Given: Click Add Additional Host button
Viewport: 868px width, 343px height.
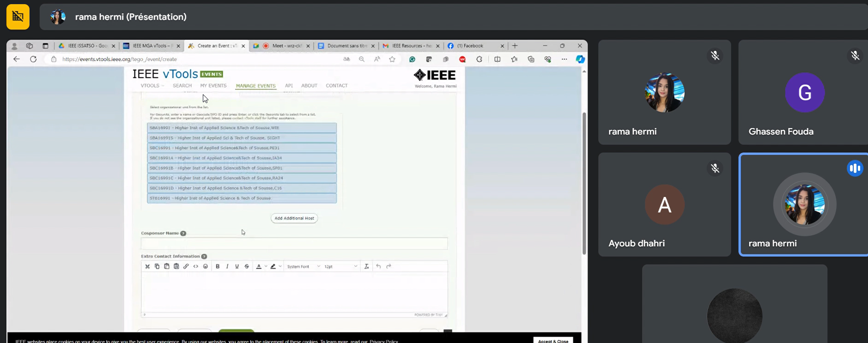Looking at the screenshot, I should (x=294, y=218).
